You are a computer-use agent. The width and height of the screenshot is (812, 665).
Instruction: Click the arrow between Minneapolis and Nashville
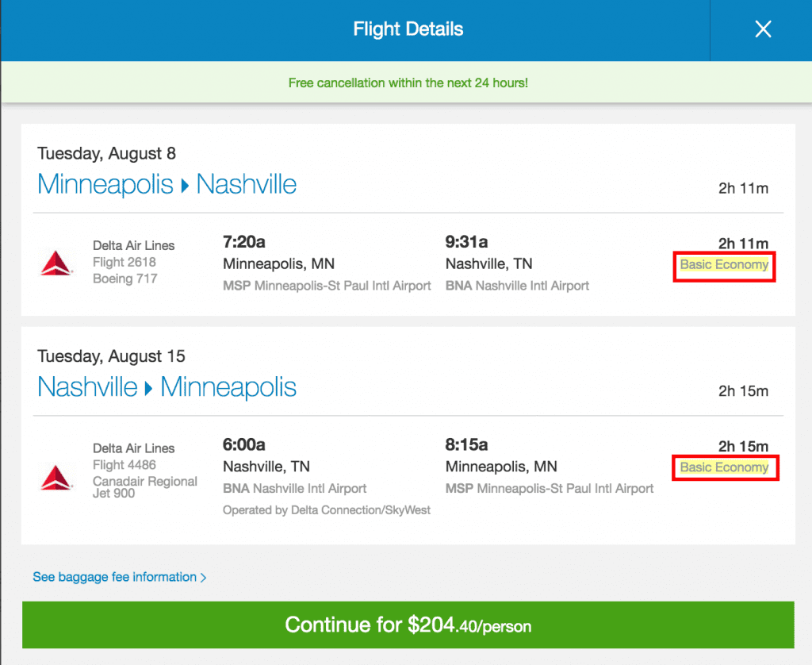[185, 185]
